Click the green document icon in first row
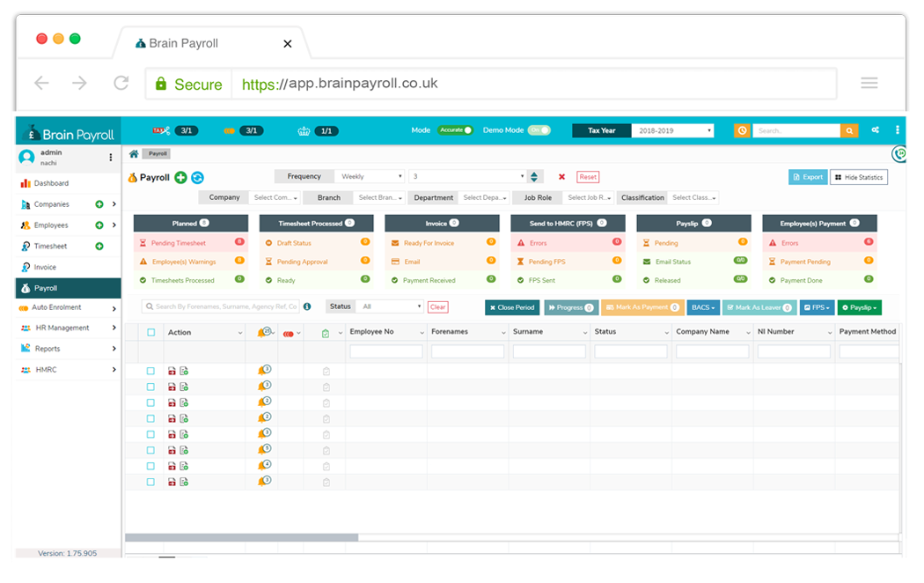 pyautogui.click(x=184, y=371)
